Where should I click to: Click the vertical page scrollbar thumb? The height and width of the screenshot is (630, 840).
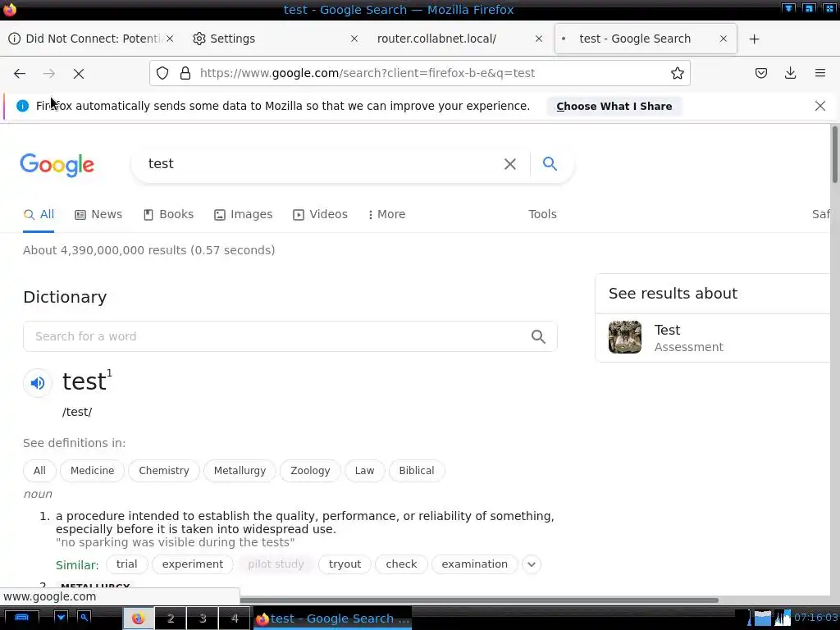click(834, 153)
